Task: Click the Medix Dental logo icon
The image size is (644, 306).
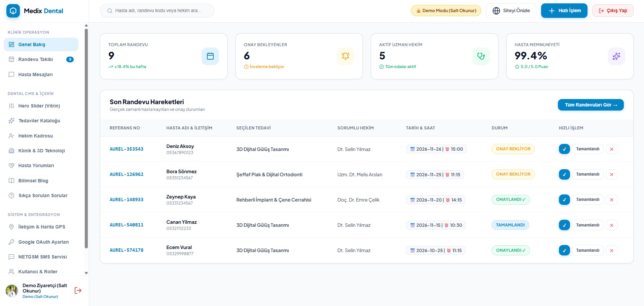Action: (x=13, y=11)
